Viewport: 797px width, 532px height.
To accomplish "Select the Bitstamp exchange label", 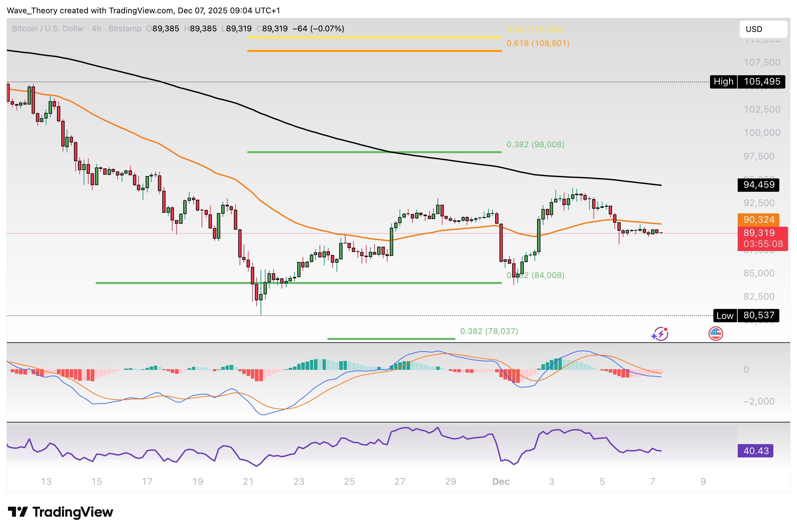I will click(x=124, y=29).
